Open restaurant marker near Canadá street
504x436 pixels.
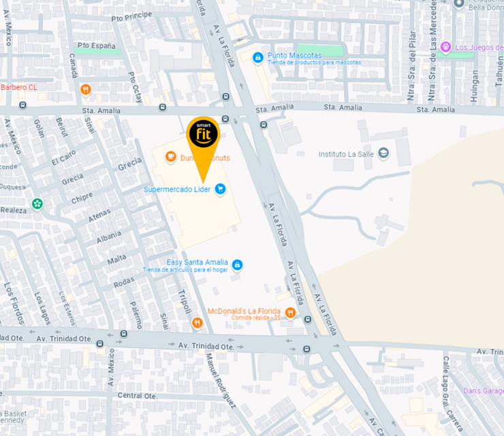[x=86, y=90]
